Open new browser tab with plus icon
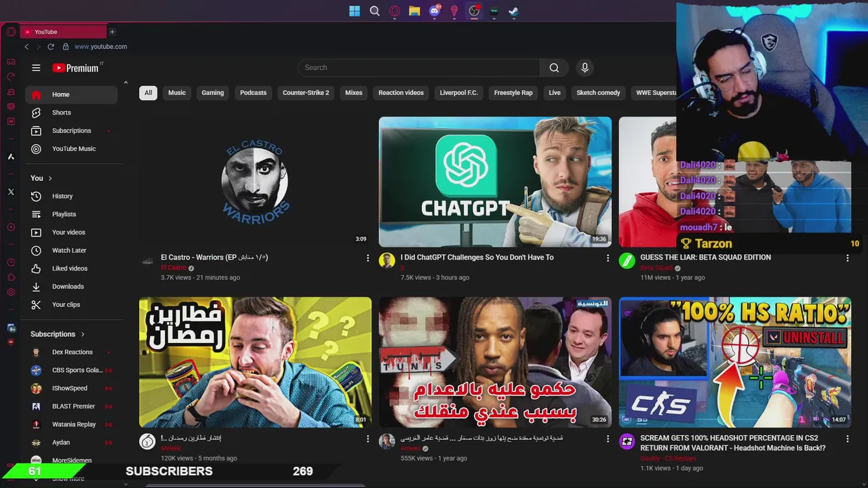 112,32
